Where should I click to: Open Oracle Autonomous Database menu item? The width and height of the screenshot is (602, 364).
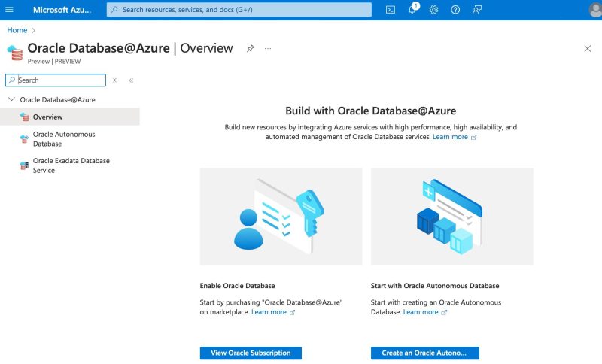point(70,139)
